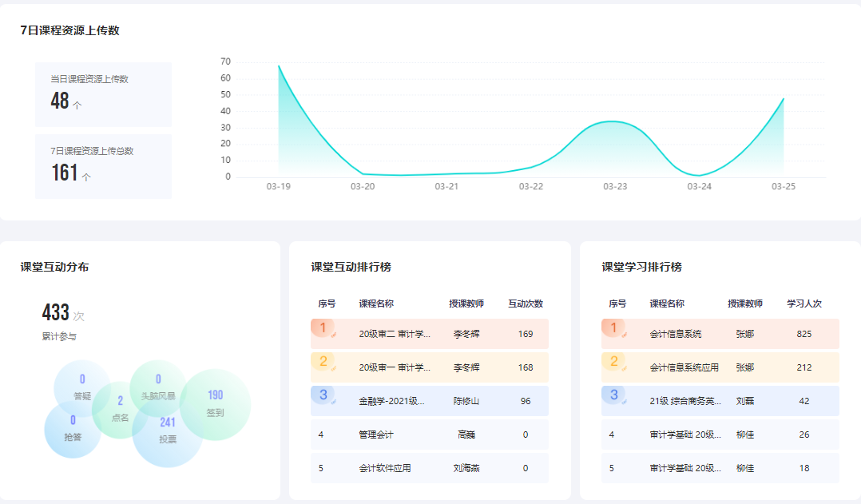Click the rank 2 badge in 课堂互动排行榜
This screenshot has height=504, width=861.
(323, 362)
